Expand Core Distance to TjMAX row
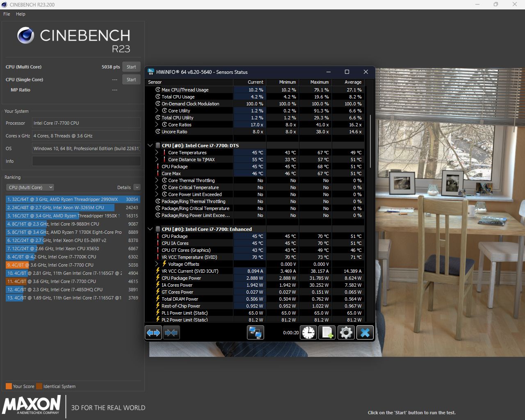The width and height of the screenshot is (525, 420). point(157,160)
